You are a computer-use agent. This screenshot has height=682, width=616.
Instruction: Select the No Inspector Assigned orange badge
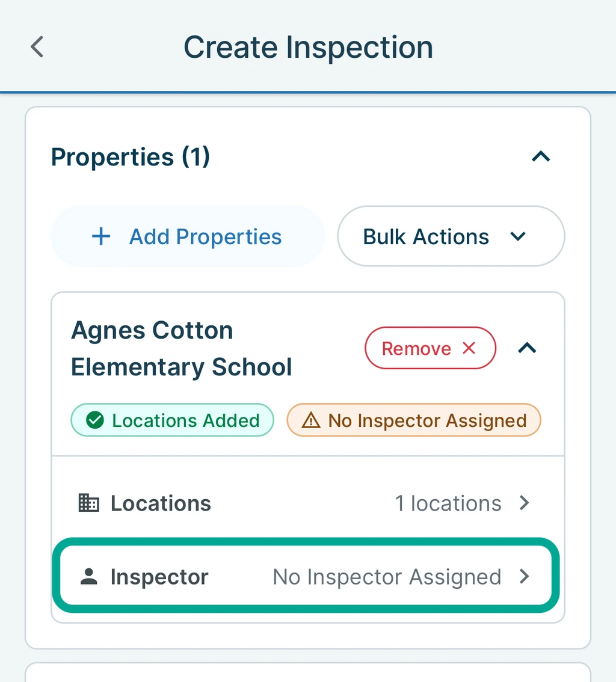click(x=414, y=420)
